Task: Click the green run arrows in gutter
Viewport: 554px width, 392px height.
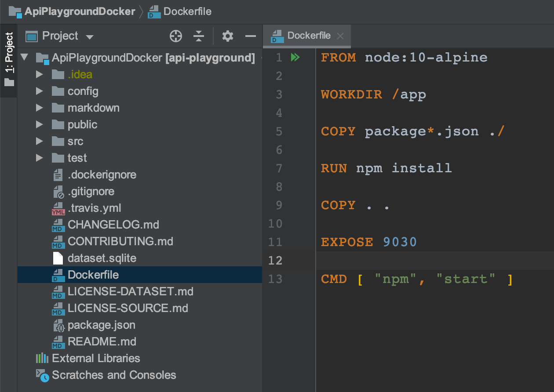Action: (295, 58)
